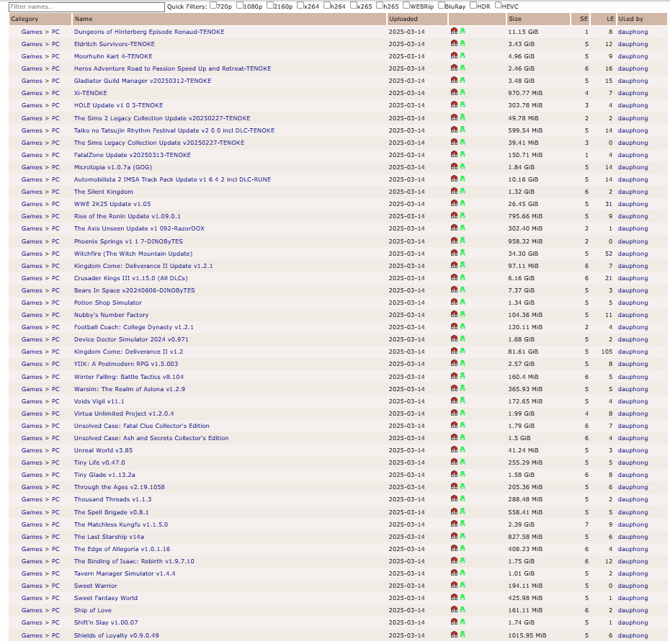
Task: Click magnet icon for Kingdom Come: Deliverance II v1.2
Action: tap(454, 352)
